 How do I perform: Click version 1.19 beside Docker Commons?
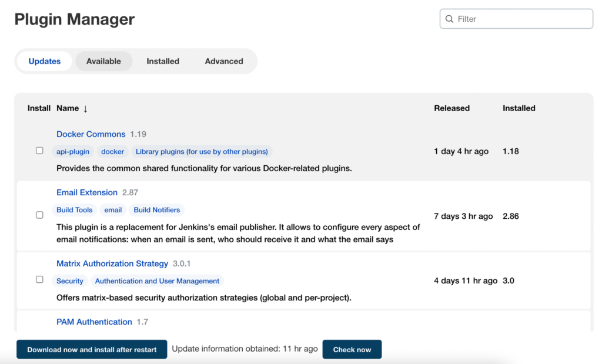coord(138,134)
